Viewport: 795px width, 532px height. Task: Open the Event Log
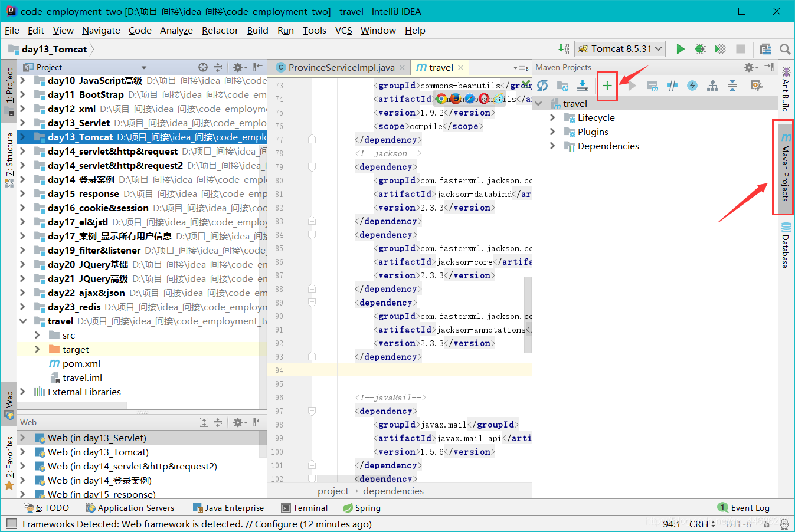click(x=744, y=508)
